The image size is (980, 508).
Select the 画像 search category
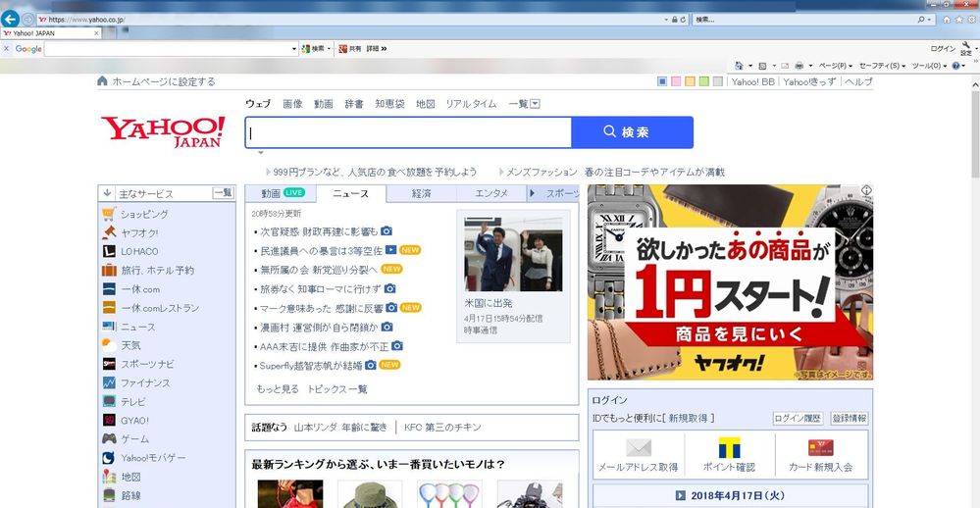coord(292,104)
